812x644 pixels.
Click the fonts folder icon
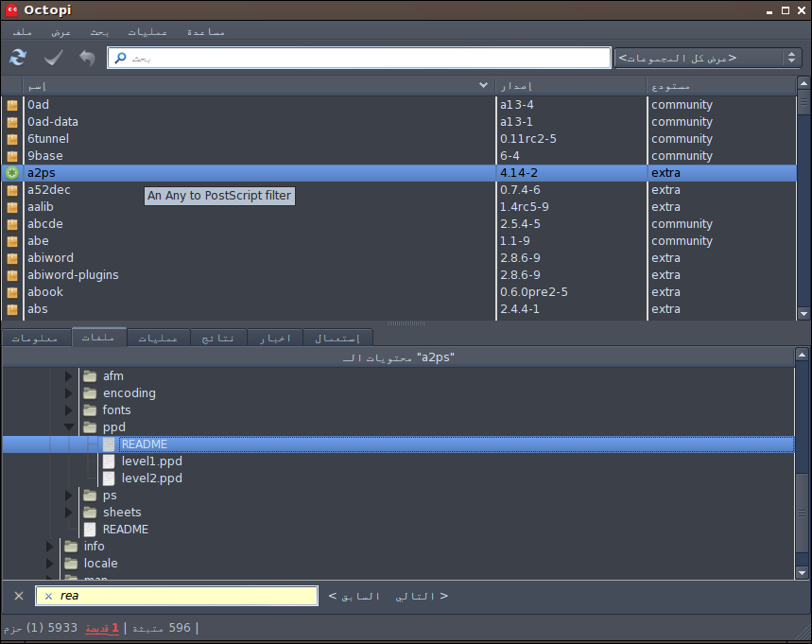[90, 410]
